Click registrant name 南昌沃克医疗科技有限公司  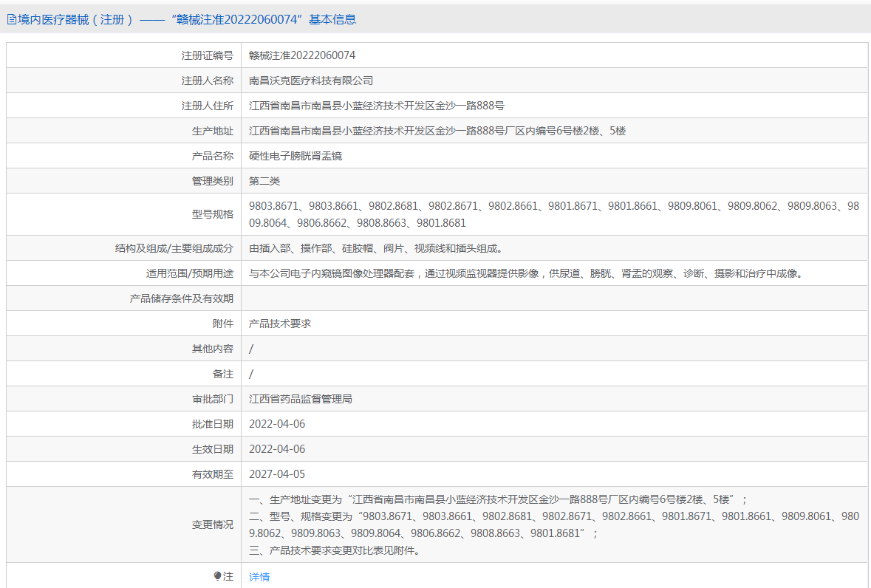click(311, 81)
